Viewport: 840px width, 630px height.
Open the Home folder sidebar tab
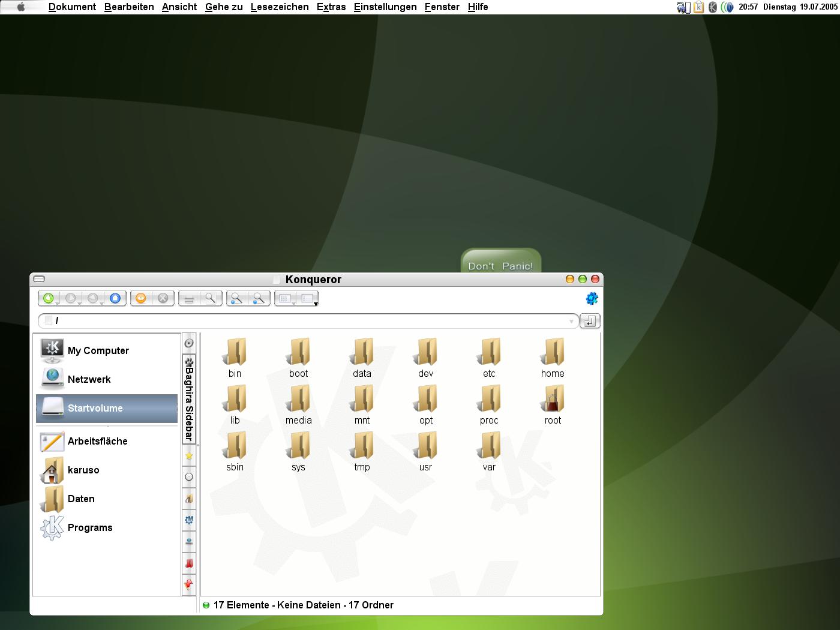coord(189,499)
